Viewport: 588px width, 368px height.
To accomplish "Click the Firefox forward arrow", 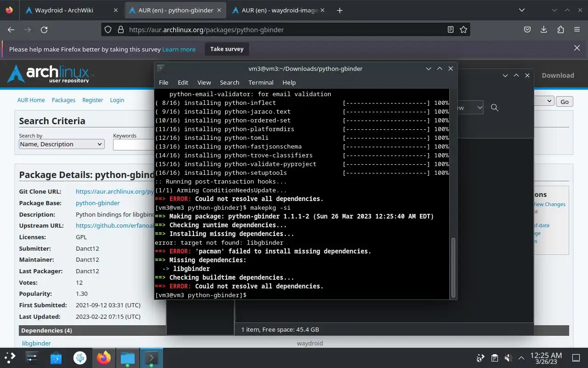I will (28, 29).
